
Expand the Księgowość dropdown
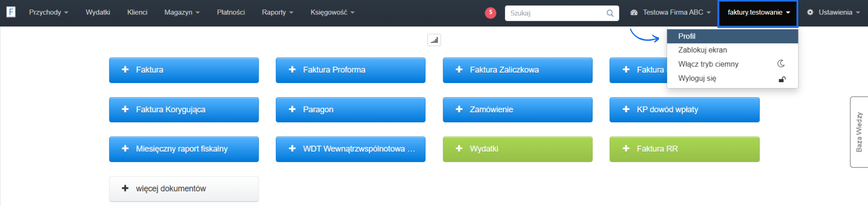332,12
